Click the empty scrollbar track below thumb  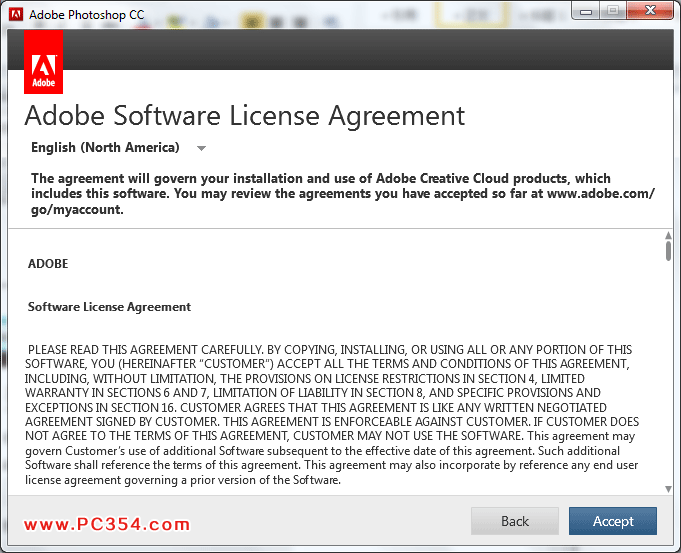click(668, 380)
